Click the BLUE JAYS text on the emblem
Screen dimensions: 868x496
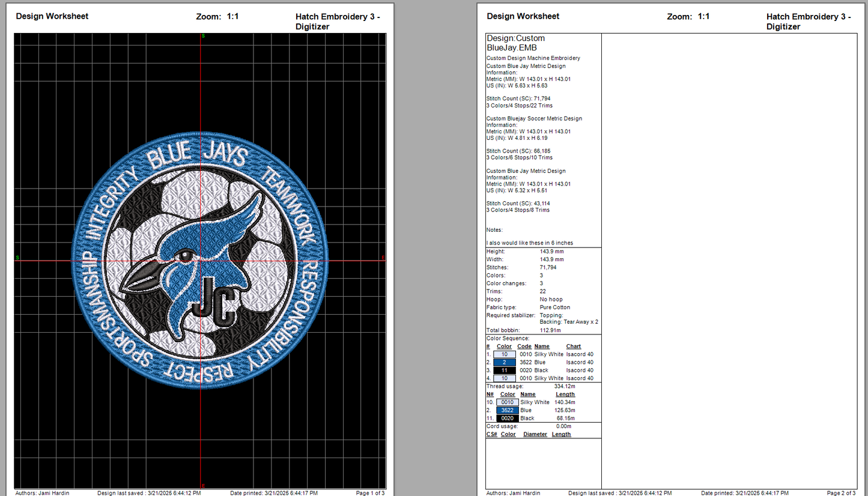197,157
